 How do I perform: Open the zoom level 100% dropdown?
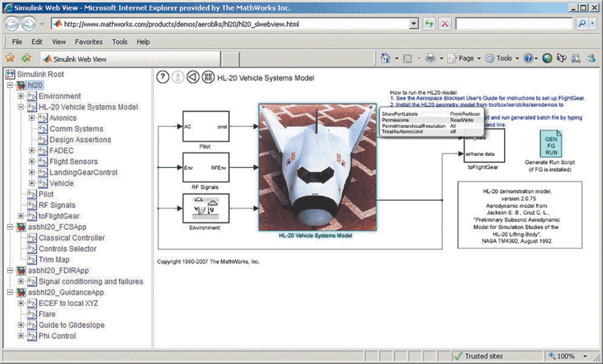[x=585, y=356]
